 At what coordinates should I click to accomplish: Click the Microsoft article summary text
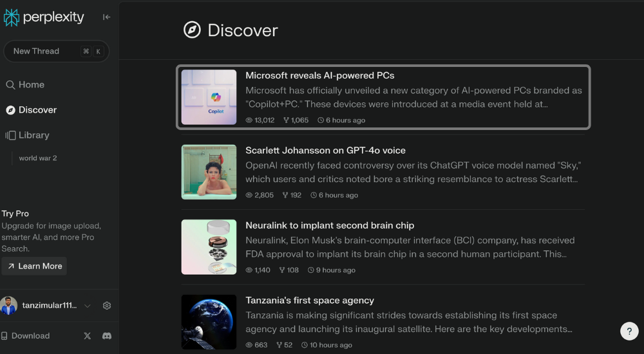click(413, 97)
